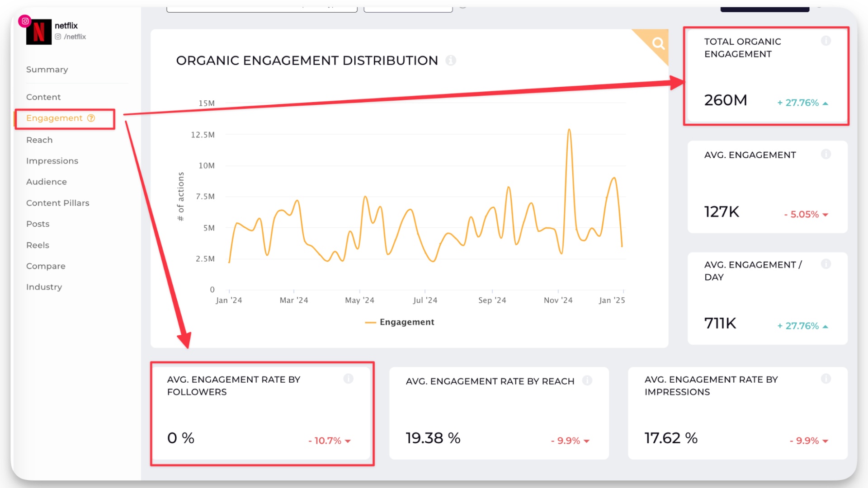Viewport: 868px width, 488px height.
Task: Go to the Content section
Action: 43,97
